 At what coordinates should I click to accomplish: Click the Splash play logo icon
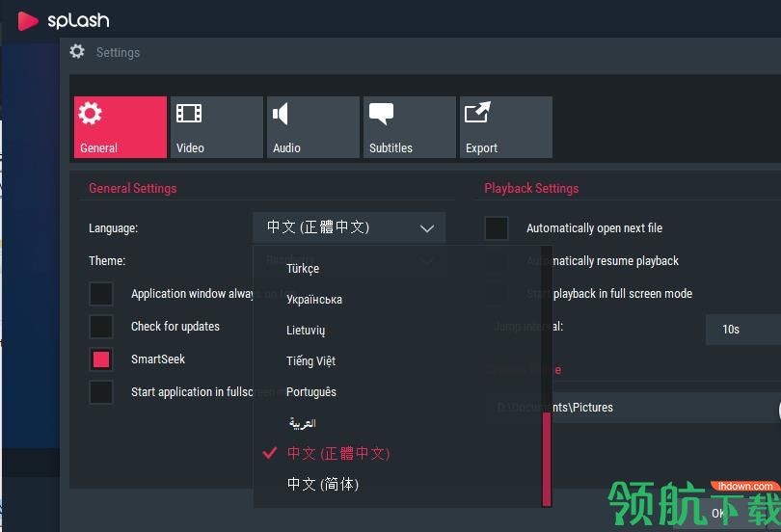pyautogui.click(x=28, y=21)
